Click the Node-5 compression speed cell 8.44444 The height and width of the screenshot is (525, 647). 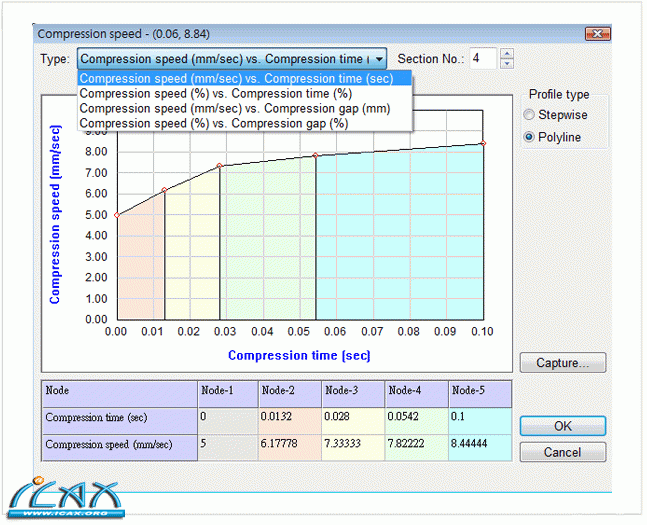point(479,443)
